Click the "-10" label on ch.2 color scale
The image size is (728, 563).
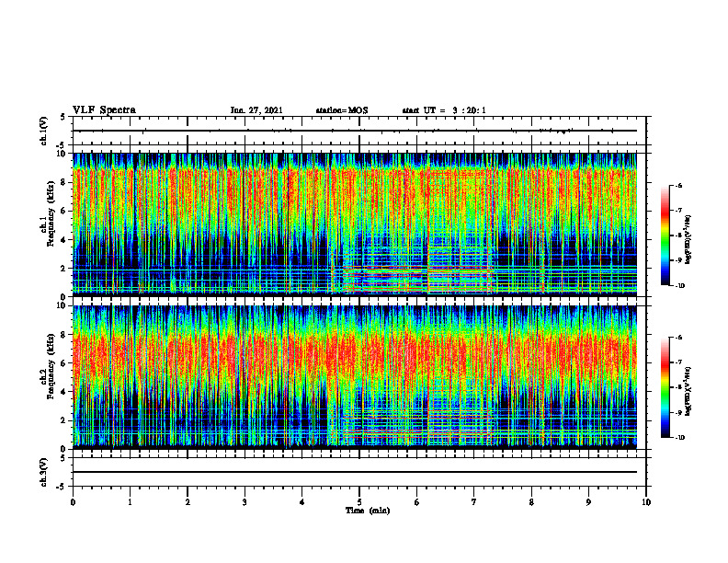point(679,438)
